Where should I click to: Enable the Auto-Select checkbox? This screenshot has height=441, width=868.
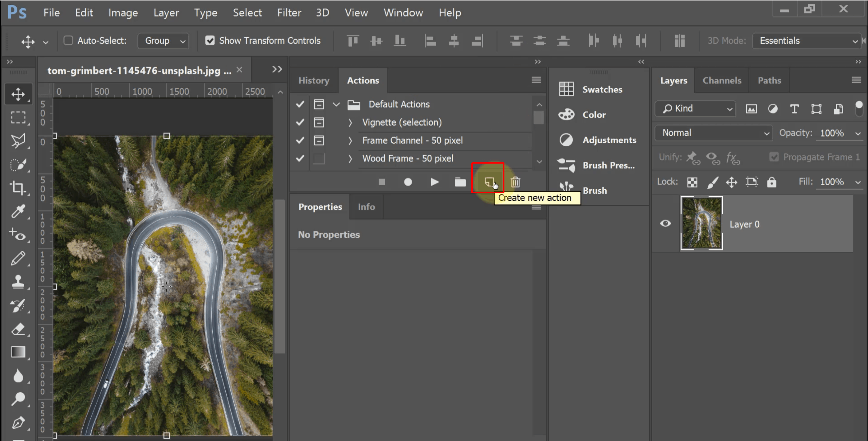(x=68, y=40)
